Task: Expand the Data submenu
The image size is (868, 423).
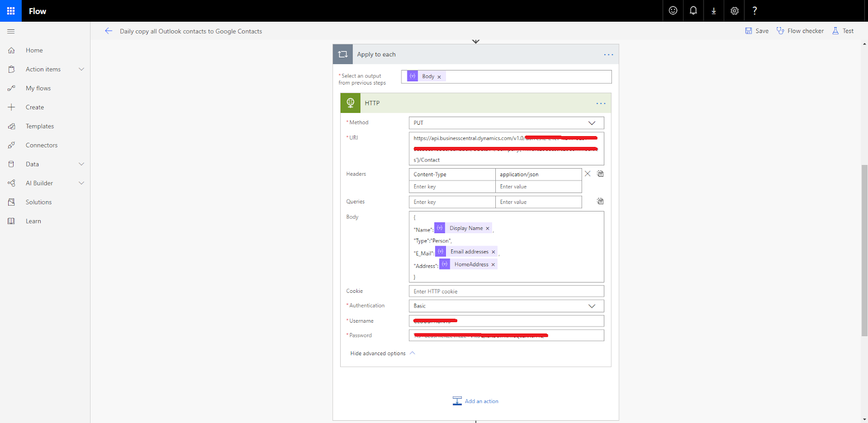Action: [81, 164]
